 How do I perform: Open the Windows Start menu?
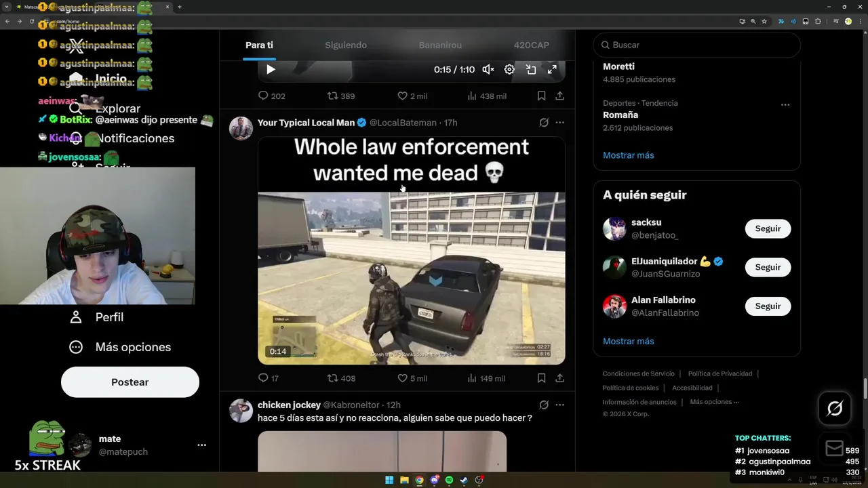pyautogui.click(x=389, y=481)
